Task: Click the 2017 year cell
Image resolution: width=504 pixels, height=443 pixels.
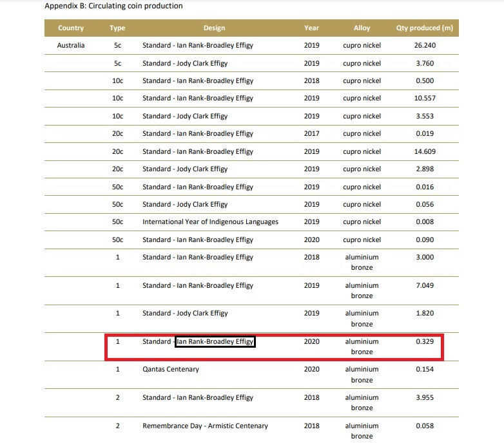Action: coord(311,133)
